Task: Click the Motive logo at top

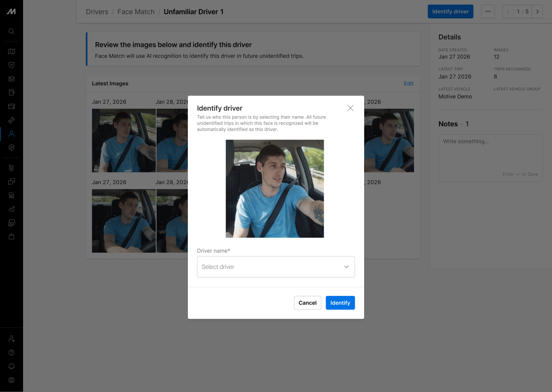Action: (x=11, y=11)
